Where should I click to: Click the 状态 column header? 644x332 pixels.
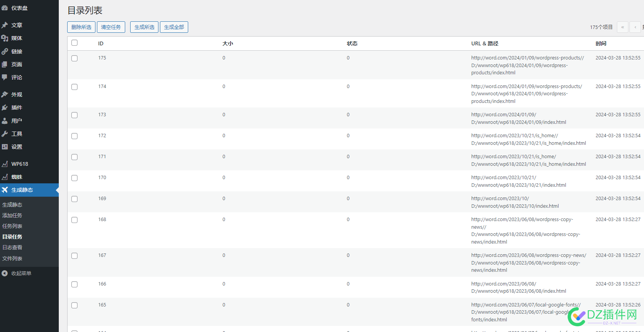352,43
